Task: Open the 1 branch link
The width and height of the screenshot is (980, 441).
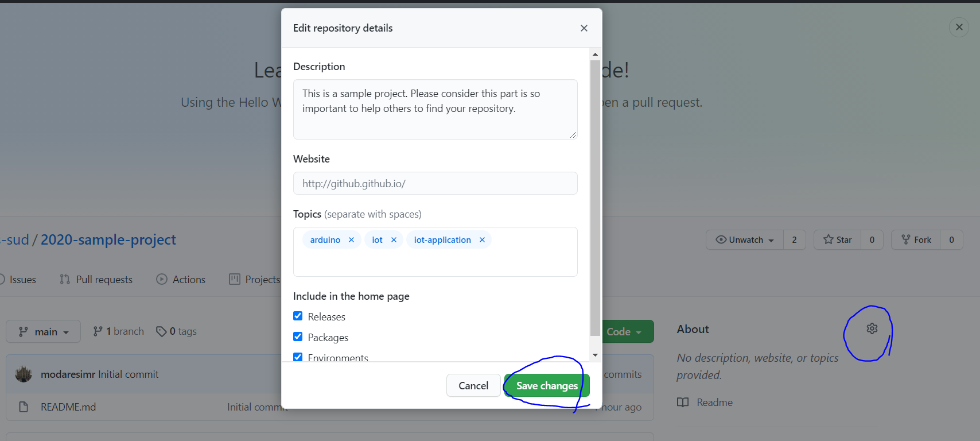Action: pyautogui.click(x=119, y=331)
